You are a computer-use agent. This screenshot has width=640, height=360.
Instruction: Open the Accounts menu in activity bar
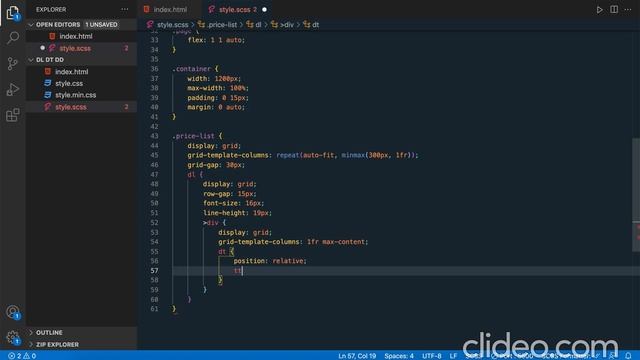click(x=13, y=312)
